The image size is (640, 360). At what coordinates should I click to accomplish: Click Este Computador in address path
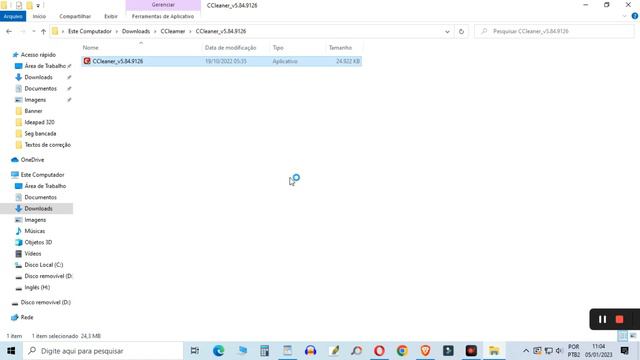point(90,31)
